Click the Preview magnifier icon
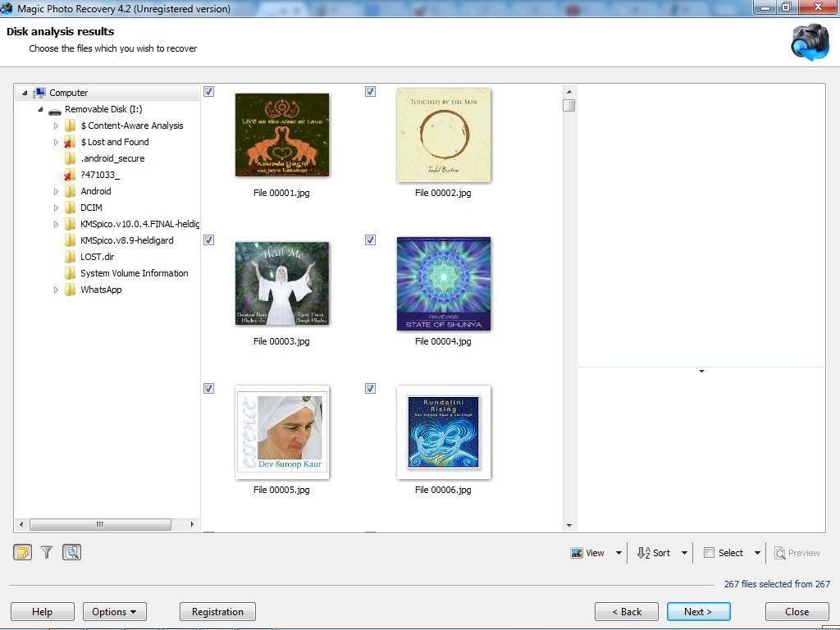840x630 pixels. click(x=780, y=553)
